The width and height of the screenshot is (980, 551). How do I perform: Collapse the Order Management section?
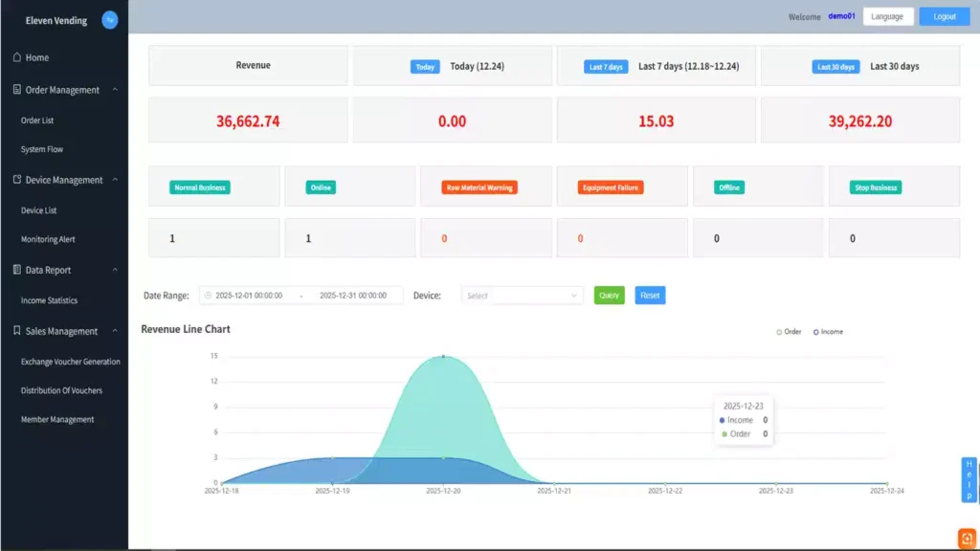click(x=115, y=90)
